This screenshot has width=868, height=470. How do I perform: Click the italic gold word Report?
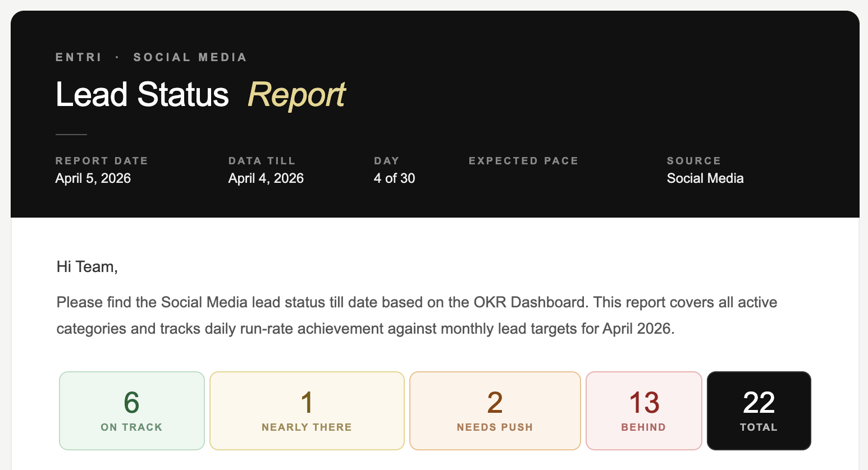(296, 94)
